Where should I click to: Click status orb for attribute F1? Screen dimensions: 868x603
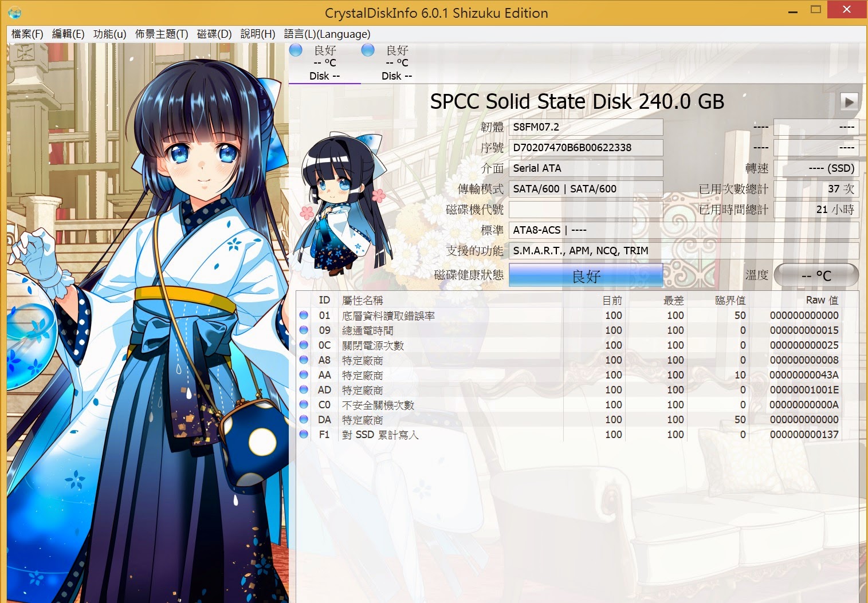pos(304,434)
